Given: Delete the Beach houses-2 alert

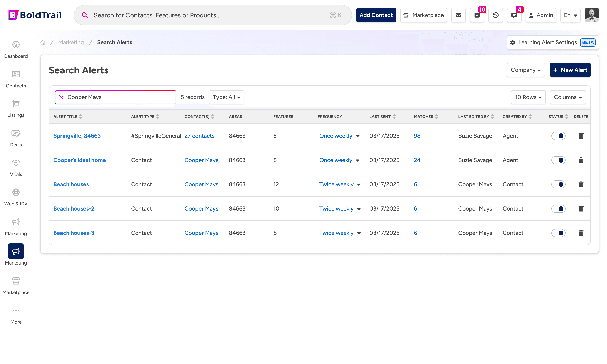Looking at the screenshot, I should point(581,209).
